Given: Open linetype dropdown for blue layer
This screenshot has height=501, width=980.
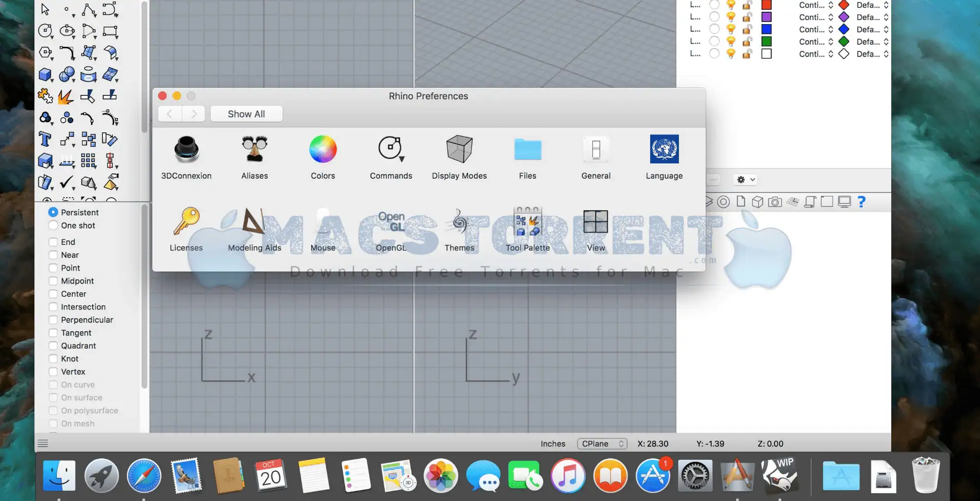Looking at the screenshot, I should pos(816,29).
